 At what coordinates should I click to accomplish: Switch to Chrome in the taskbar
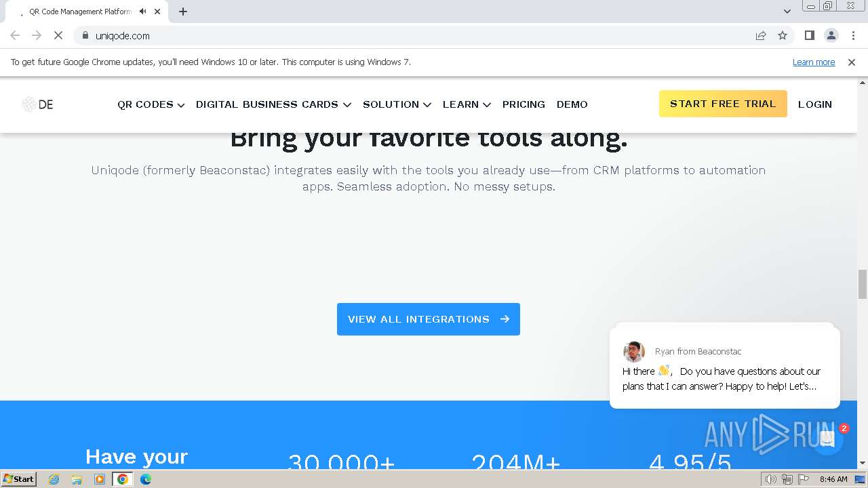click(x=123, y=479)
